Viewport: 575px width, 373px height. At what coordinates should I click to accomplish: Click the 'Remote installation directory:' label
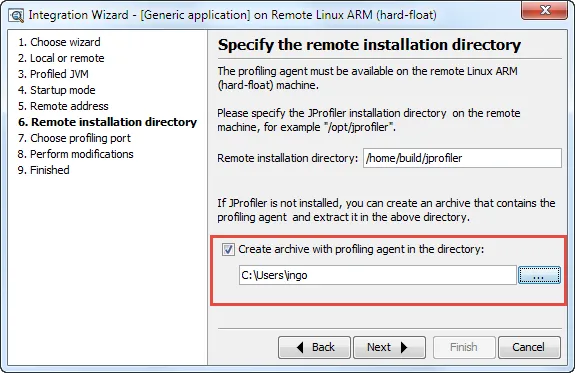(288, 158)
